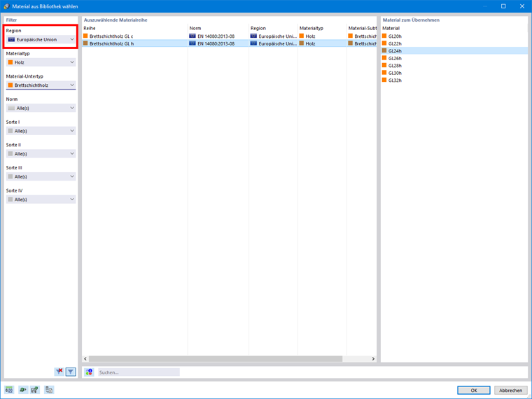Select material GL28h
This screenshot has width=532, height=399.
(x=454, y=66)
